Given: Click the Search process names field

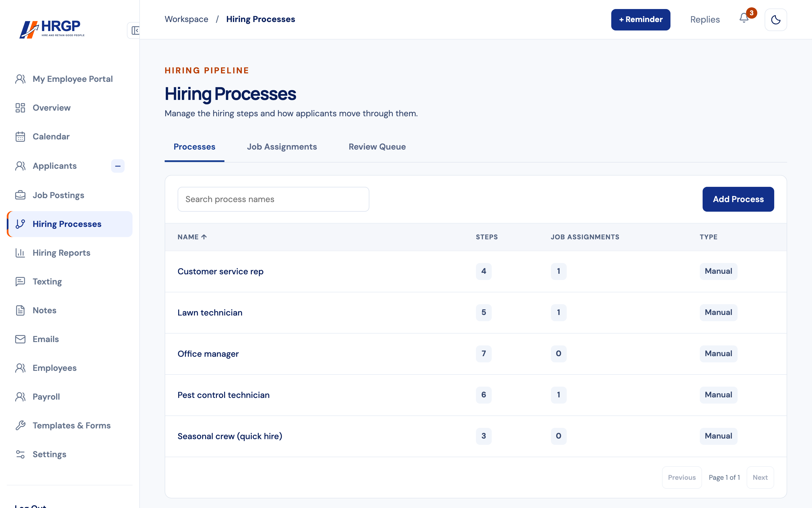Looking at the screenshot, I should (273, 199).
